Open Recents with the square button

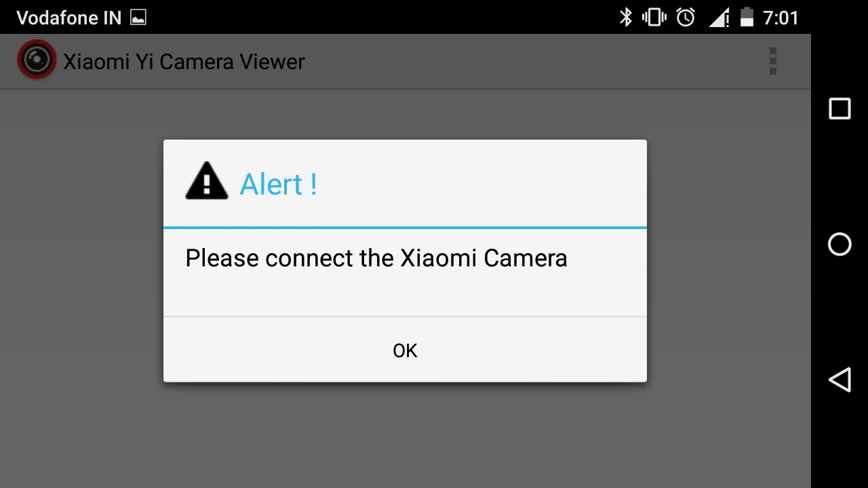point(840,108)
